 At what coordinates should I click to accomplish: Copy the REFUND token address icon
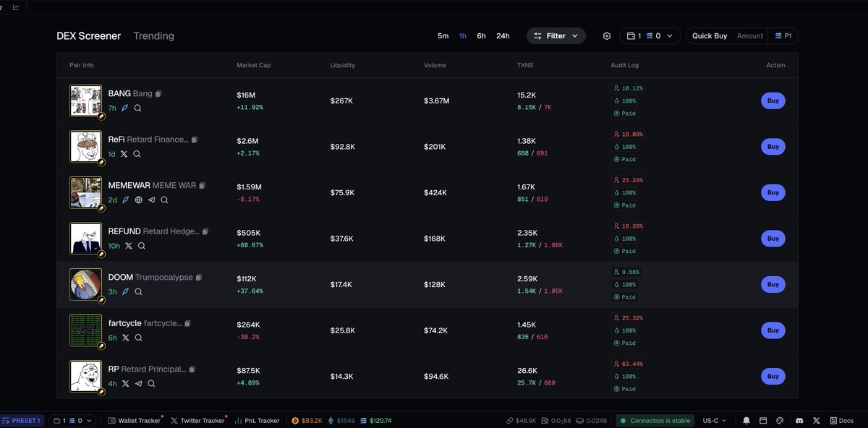pos(205,231)
